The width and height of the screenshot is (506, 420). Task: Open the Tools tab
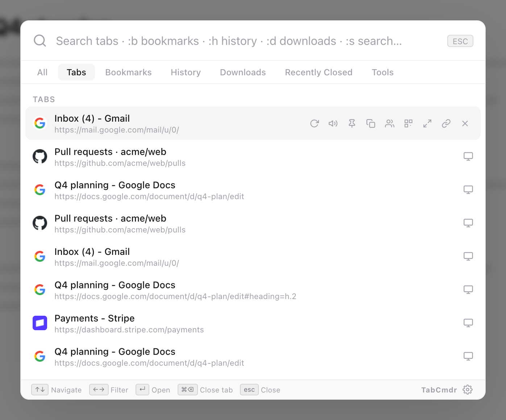(x=382, y=72)
